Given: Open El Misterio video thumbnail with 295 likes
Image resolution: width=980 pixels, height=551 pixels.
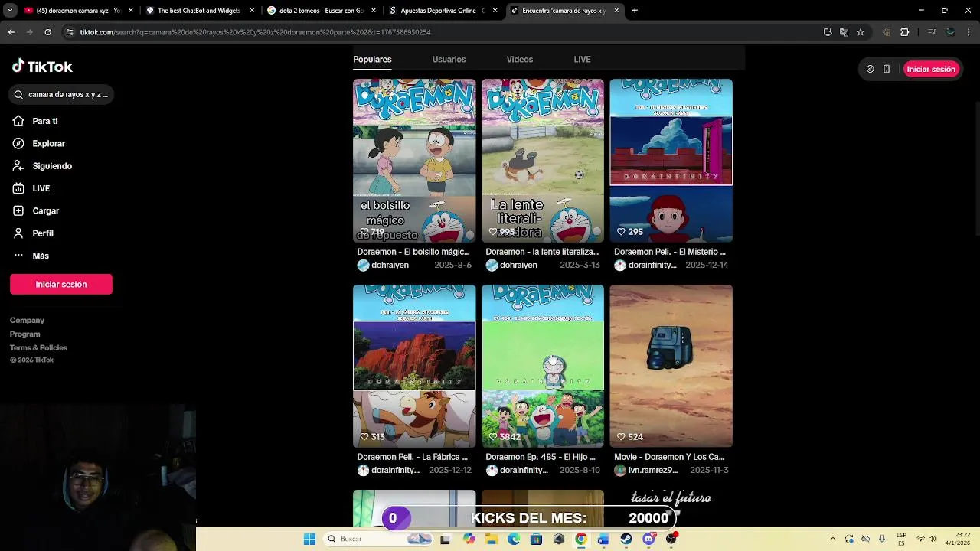Looking at the screenshot, I should tap(671, 161).
